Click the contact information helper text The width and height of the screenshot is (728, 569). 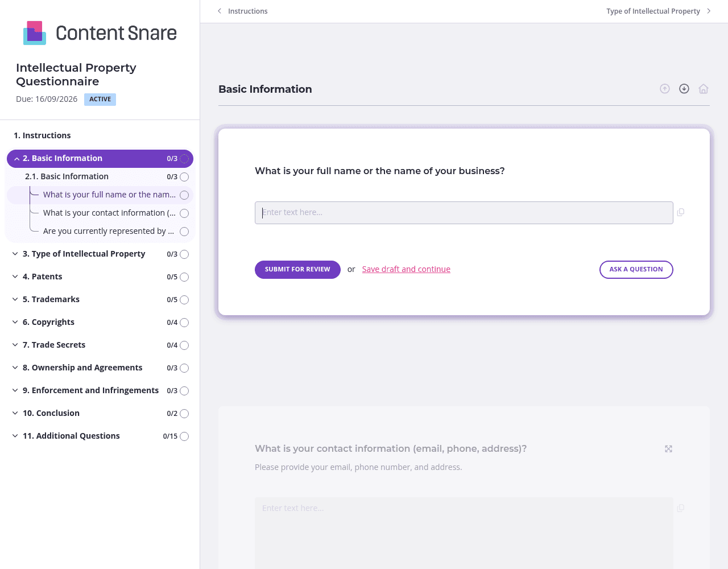click(x=358, y=467)
